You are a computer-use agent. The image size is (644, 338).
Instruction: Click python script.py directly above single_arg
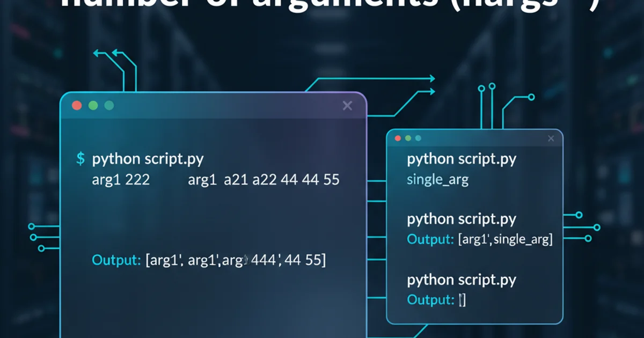point(462,159)
